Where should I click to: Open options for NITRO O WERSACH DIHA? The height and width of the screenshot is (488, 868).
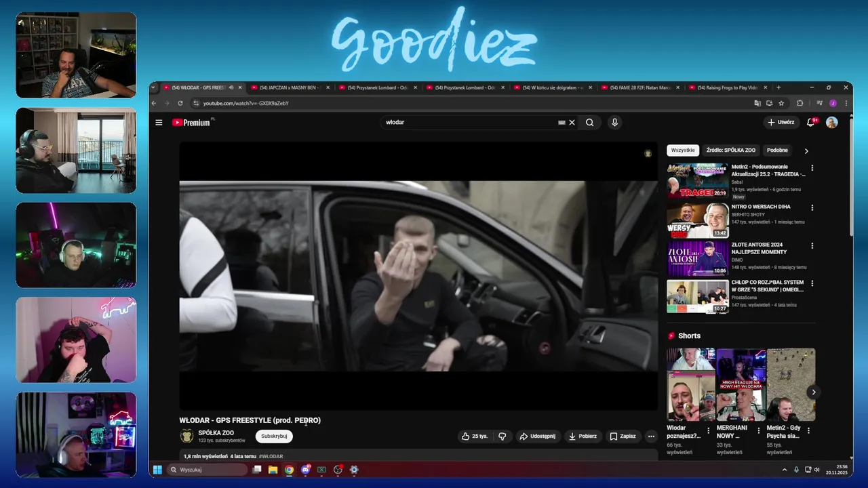[812, 208]
